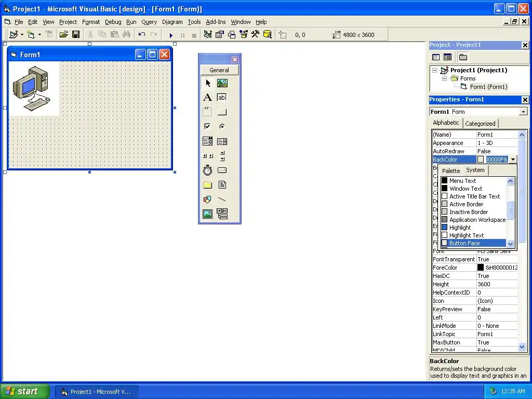Click the Save Project toolbar icon

click(x=76, y=35)
